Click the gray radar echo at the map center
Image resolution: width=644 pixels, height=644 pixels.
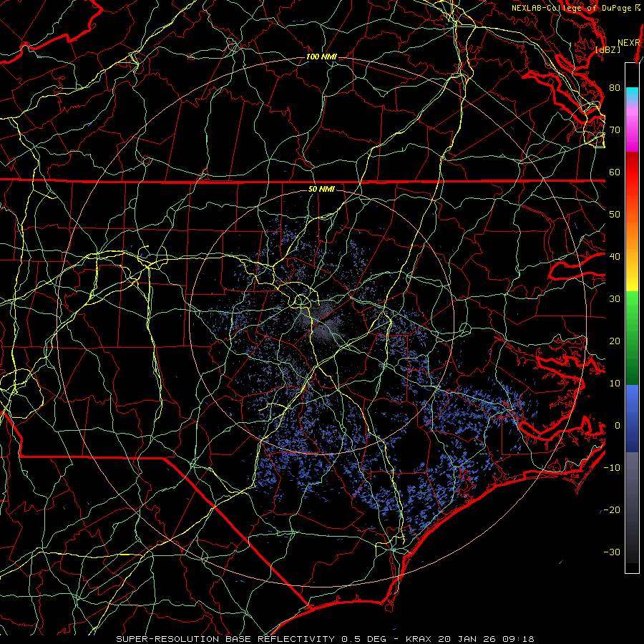[323, 323]
